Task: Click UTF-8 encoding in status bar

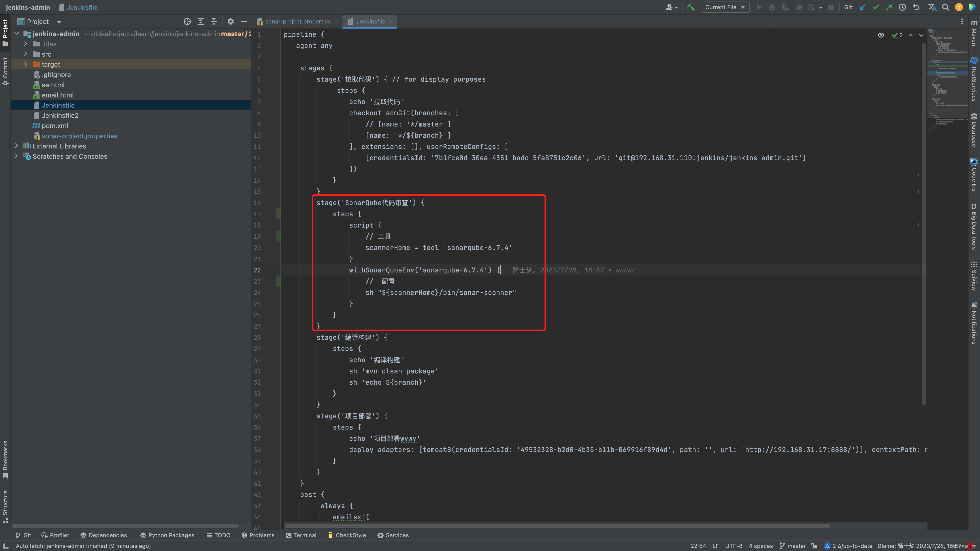Action: pos(733,546)
